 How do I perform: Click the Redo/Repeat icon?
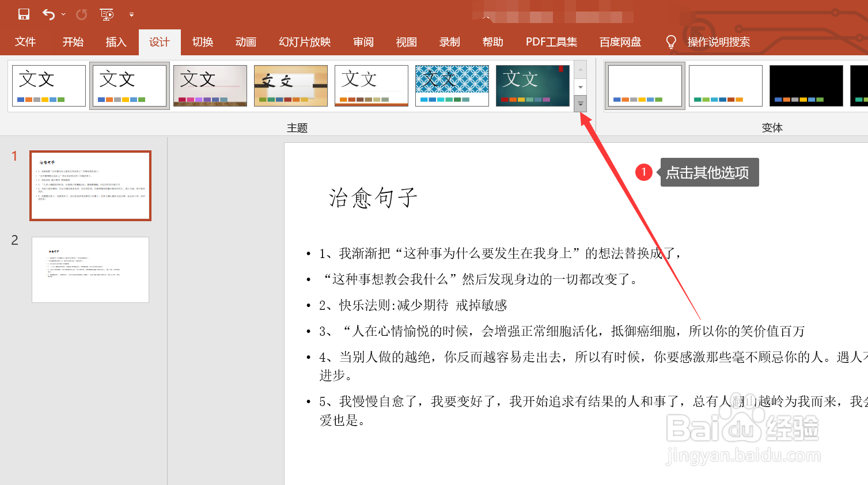point(82,14)
